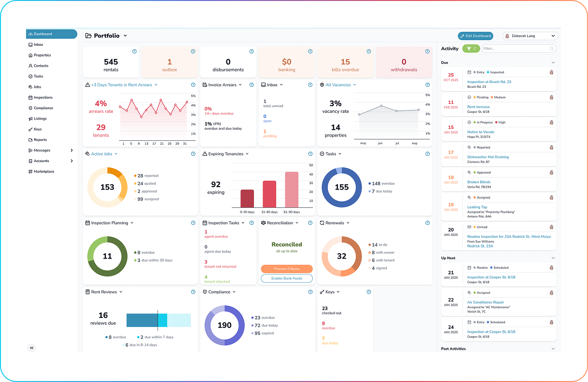Click the Inspections icon in the sidebar
This screenshot has width=588, height=382.
coord(30,97)
